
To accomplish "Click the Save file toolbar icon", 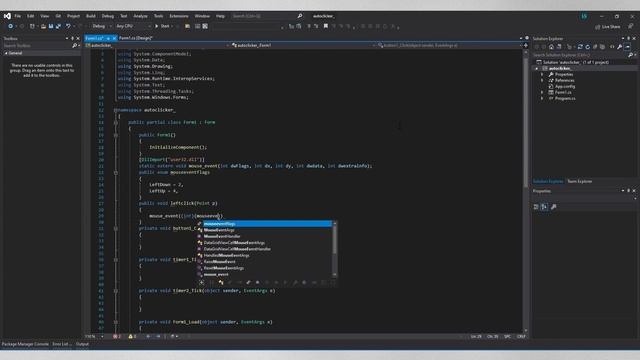I will click(51, 26).
